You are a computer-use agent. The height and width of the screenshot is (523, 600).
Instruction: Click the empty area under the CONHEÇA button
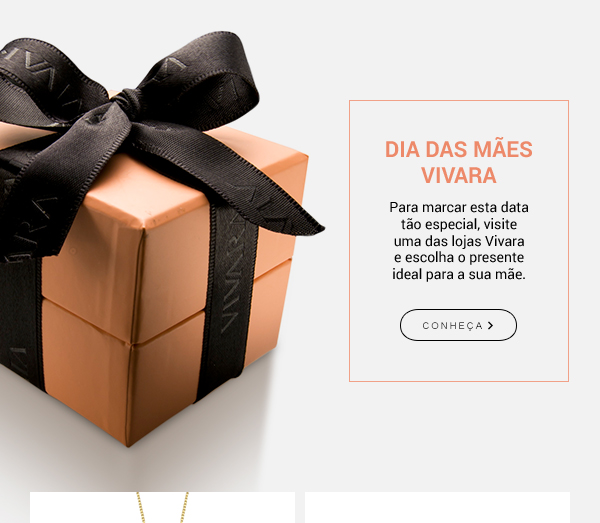(459, 361)
